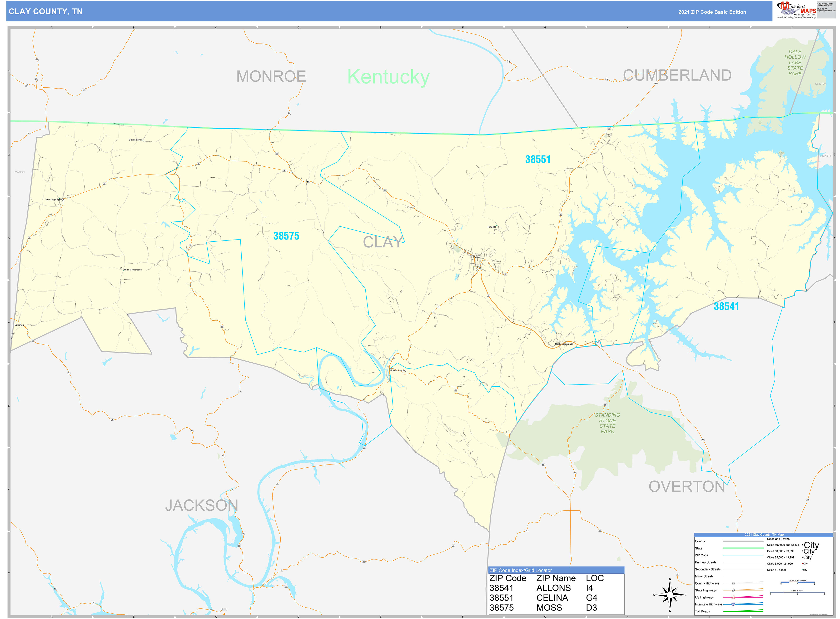This screenshot has height=619, width=840.
Task: Expand the 2021 Clay County TN Map legend
Action: click(x=764, y=535)
